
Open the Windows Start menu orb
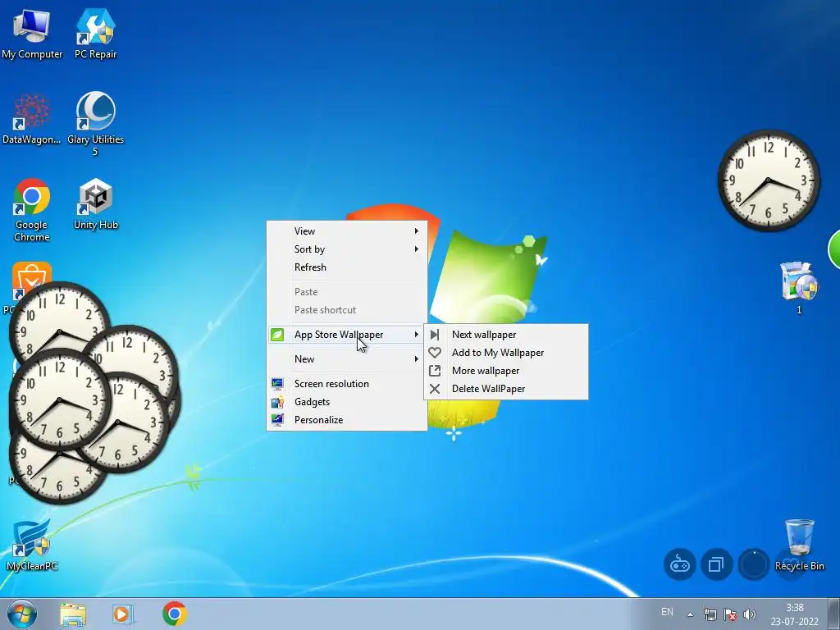pyautogui.click(x=22, y=614)
